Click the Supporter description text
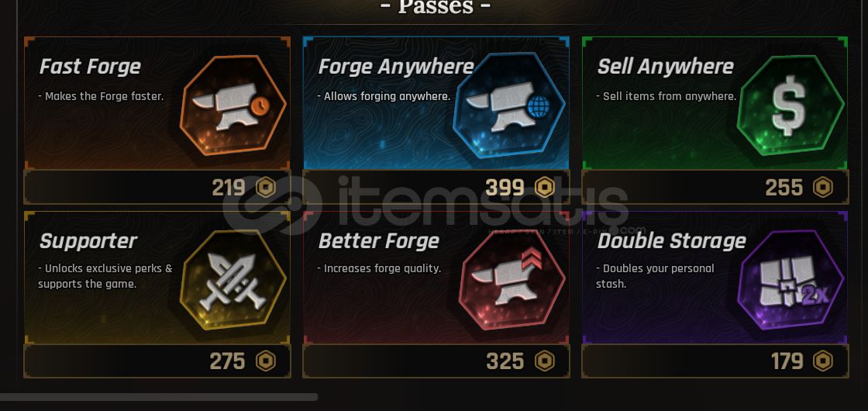Image resolution: width=868 pixels, height=411 pixels. [x=105, y=276]
